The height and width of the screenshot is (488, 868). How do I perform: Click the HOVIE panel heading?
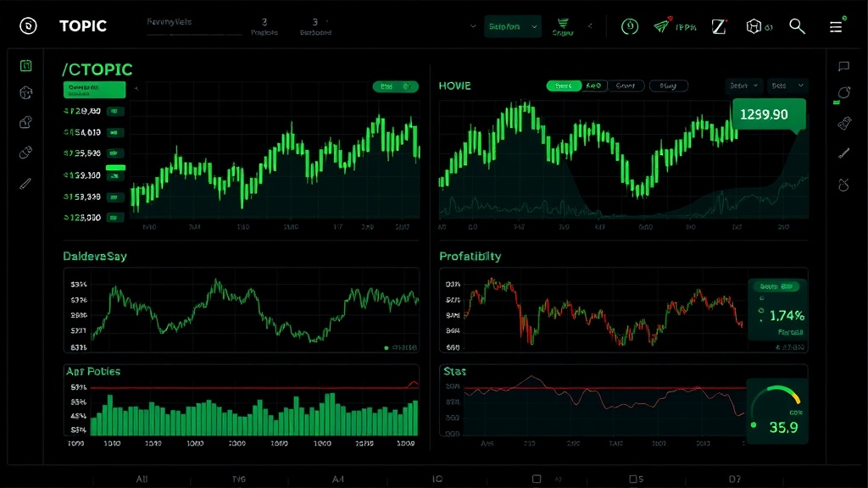click(454, 86)
